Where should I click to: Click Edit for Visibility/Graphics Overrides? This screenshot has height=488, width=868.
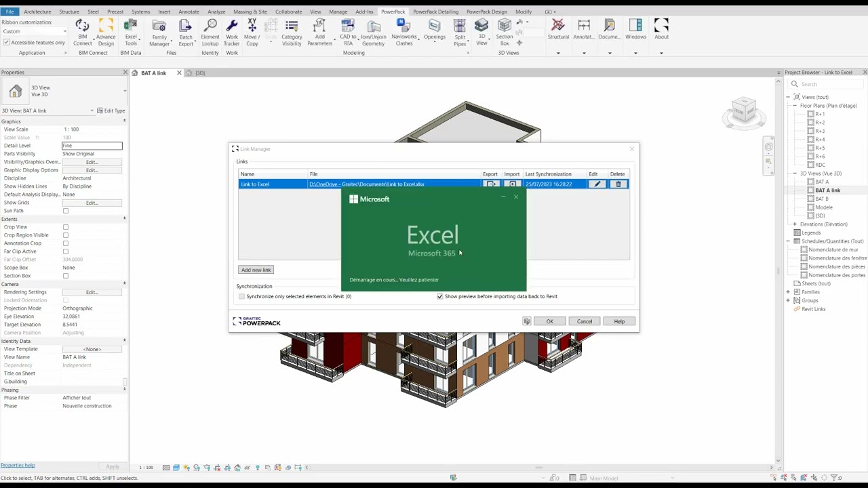click(92, 162)
